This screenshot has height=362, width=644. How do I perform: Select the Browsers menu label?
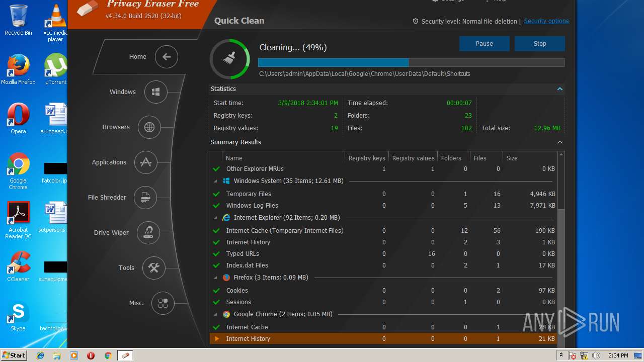point(116,127)
